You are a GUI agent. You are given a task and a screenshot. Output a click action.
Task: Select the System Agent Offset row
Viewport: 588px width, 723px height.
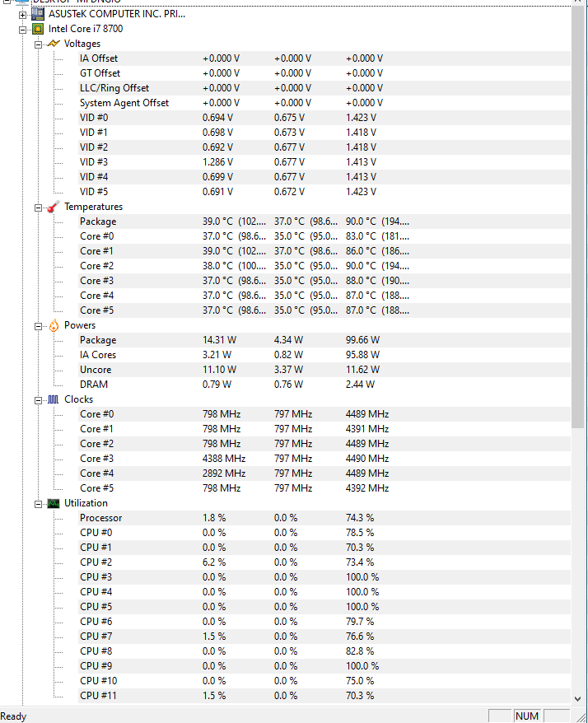(324, 103)
